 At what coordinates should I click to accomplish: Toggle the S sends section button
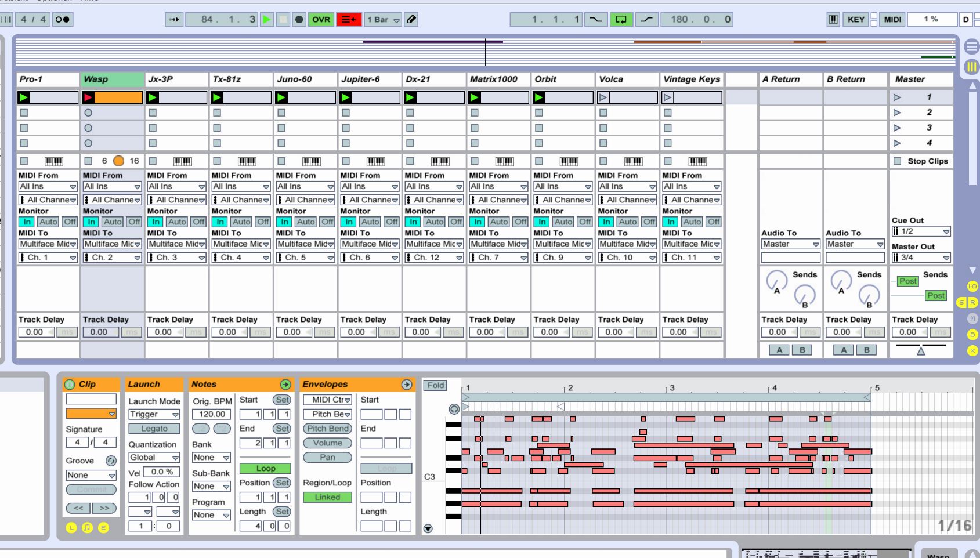(x=962, y=302)
